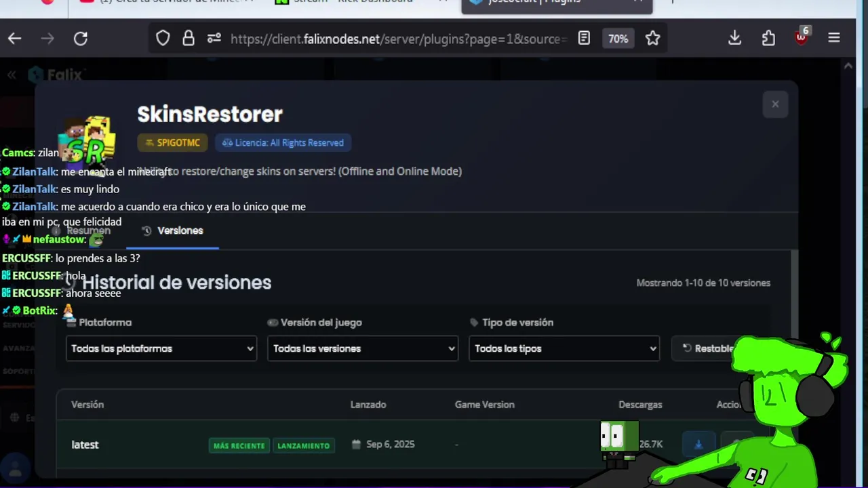Open site permissions icon in address bar
This screenshot has height=488, width=868.
pyautogui.click(x=214, y=39)
